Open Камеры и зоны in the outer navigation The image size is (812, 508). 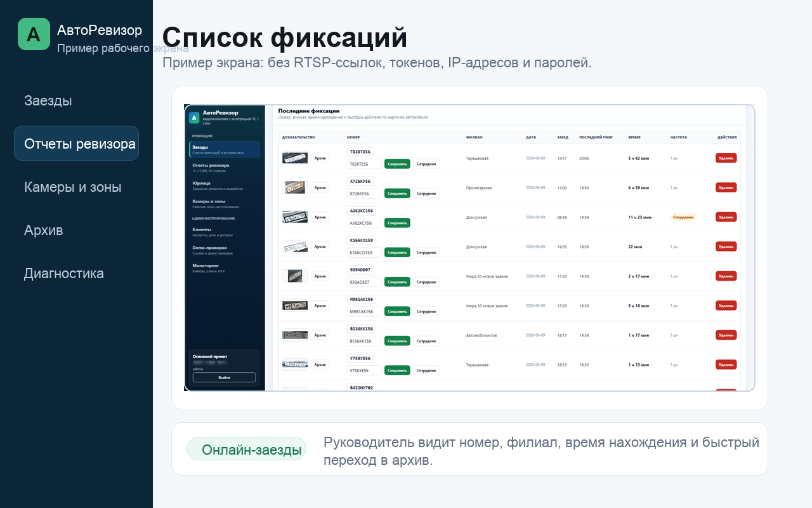[73, 187]
